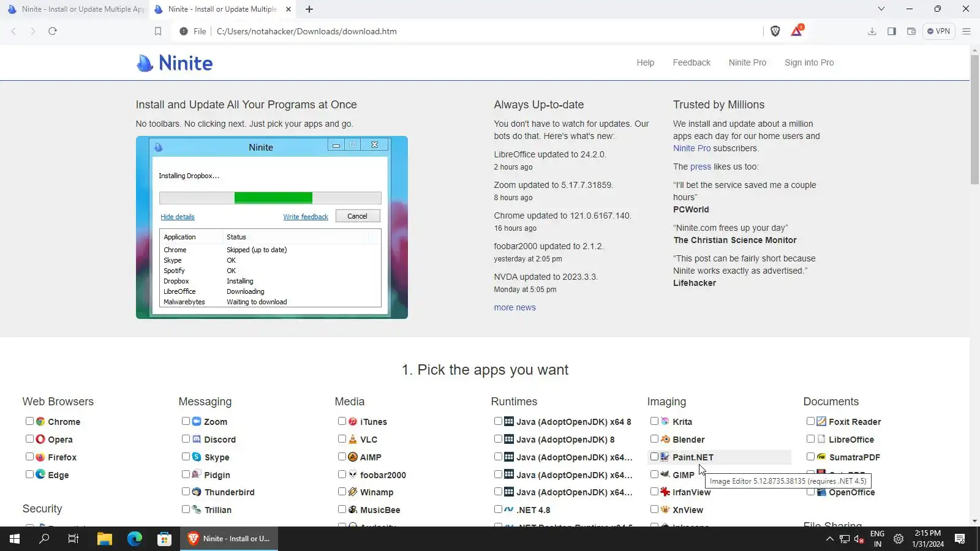Open the Brave Wallet icon
This screenshot has height=551, width=980.
coord(911,31)
